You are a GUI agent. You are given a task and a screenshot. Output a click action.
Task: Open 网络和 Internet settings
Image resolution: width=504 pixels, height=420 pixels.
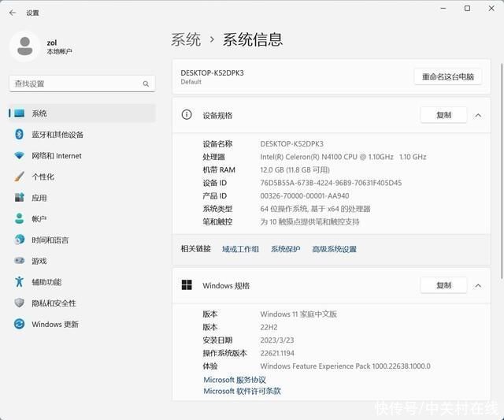point(82,156)
